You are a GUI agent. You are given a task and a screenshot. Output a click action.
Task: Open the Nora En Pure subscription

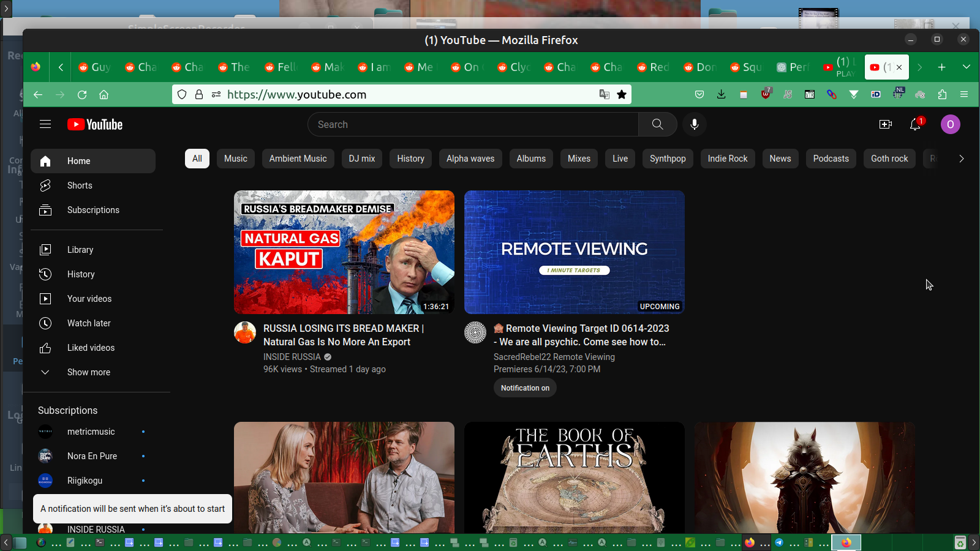(93, 456)
